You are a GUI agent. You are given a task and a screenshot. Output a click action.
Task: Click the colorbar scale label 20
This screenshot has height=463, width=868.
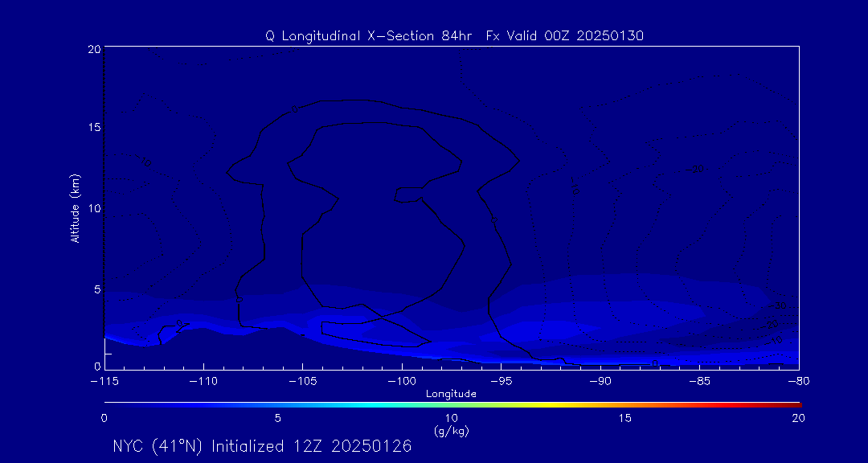pyautogui.click(x=798, y=419)
